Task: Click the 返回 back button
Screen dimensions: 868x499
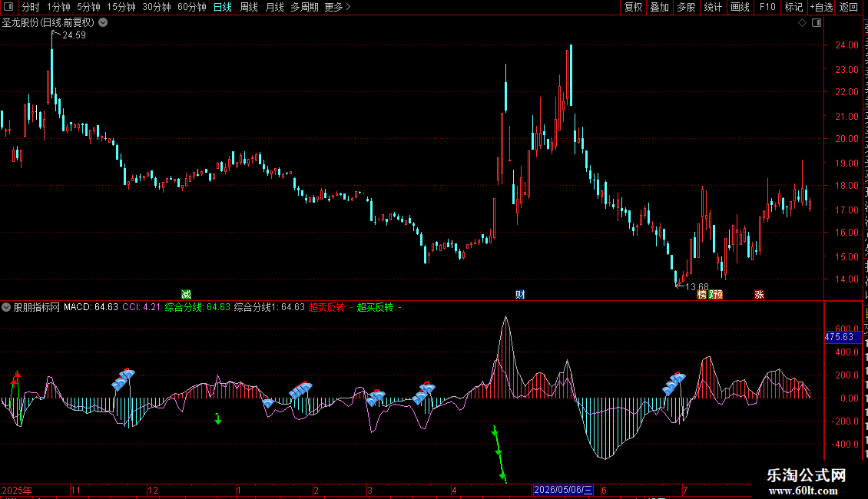Action: point(849,7)
